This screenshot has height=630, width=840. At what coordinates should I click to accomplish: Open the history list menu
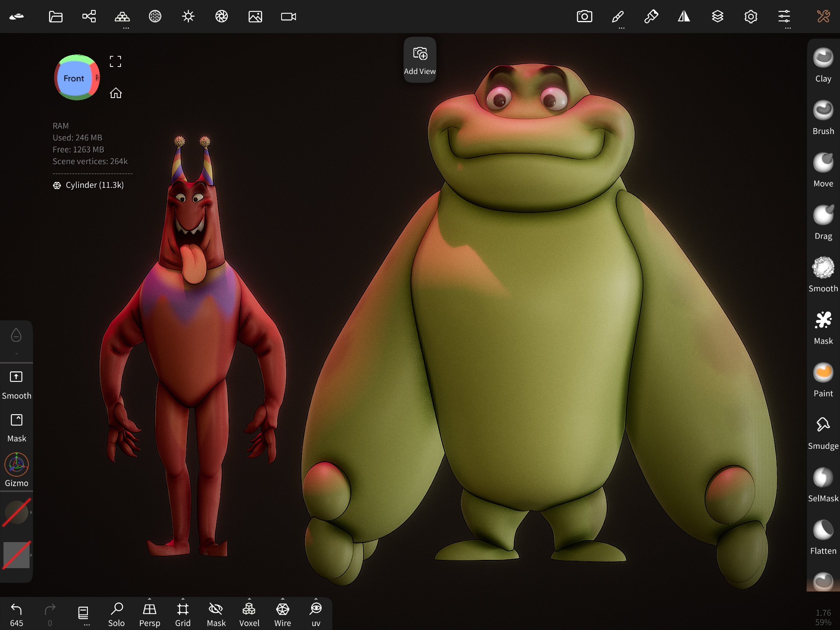click(x=83, y=614)
